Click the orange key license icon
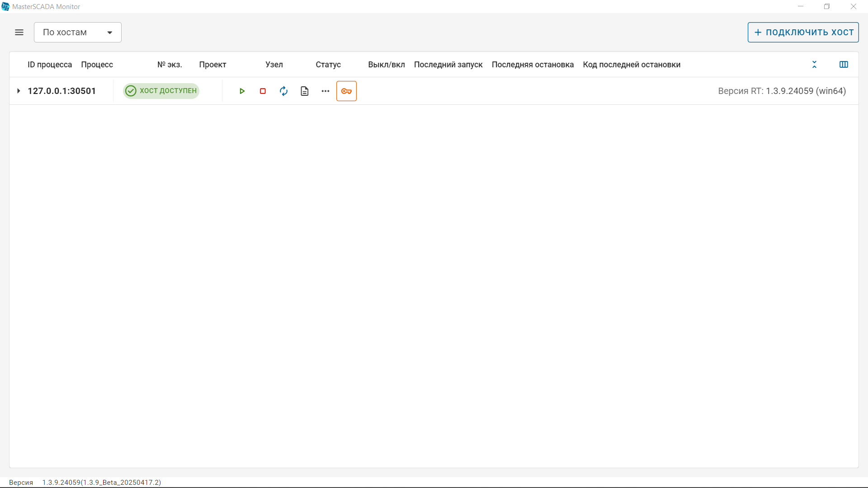This screenshot has width=868, height=488. (x=346, y=91)
